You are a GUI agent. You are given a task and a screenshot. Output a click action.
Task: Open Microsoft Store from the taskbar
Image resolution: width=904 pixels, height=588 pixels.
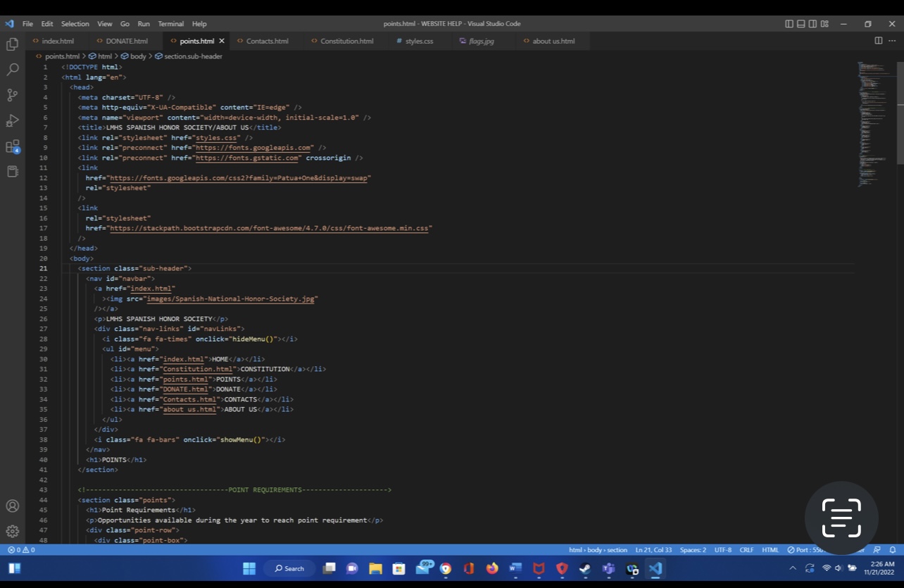coord(398,568)
